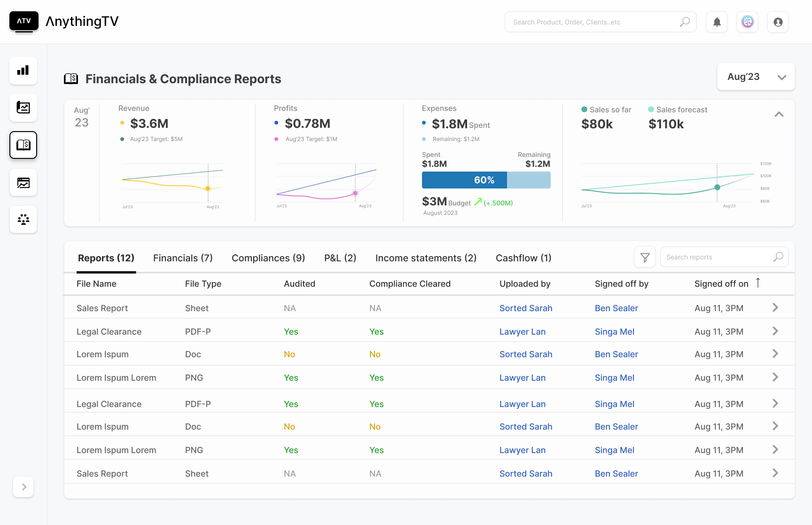
Task: Click the $0.78M profits value
Action: click(x=308, y=124)
